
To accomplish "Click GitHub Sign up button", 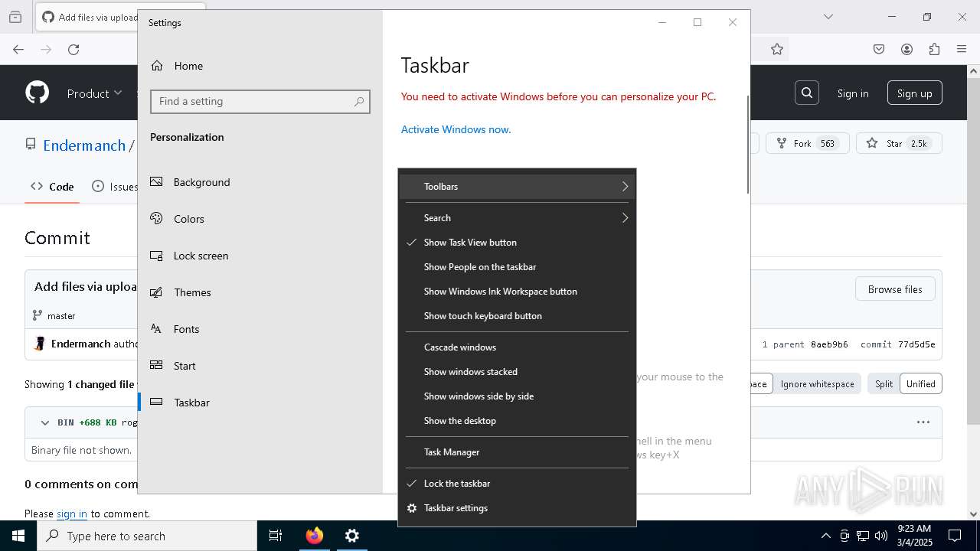I will click(x=914, y=93).
